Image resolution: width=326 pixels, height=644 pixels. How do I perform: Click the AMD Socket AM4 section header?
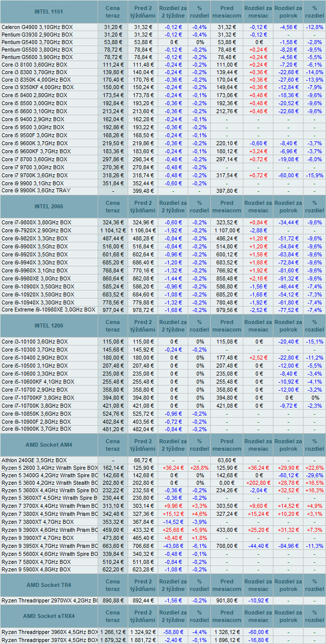(49, 445)
